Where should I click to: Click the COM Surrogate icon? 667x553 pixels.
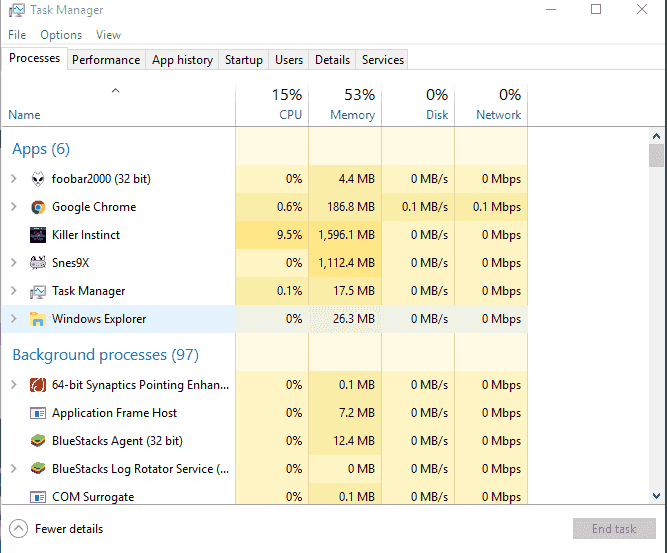pos(38,497)
